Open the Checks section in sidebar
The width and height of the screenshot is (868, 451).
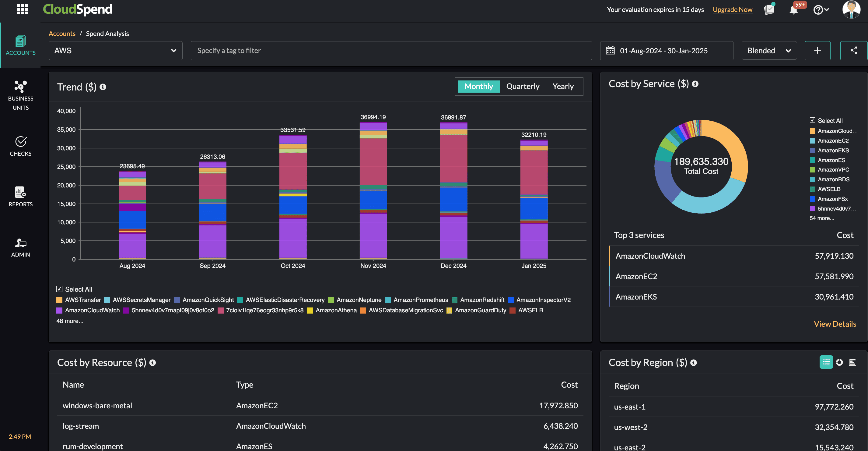tap(21, 146)
